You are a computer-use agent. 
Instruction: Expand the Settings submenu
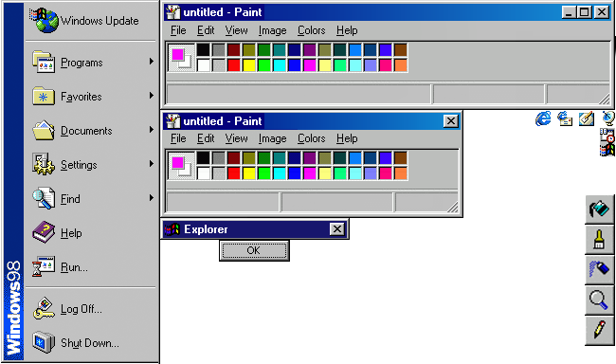(x=91, y=165)
